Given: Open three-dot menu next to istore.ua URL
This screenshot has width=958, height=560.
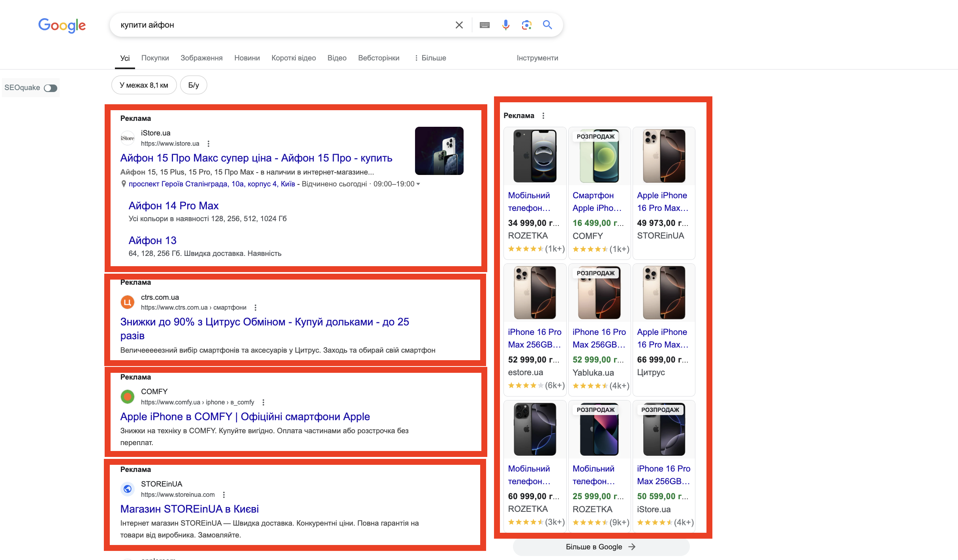Looking at the screenshot, I should click(209, 144).
